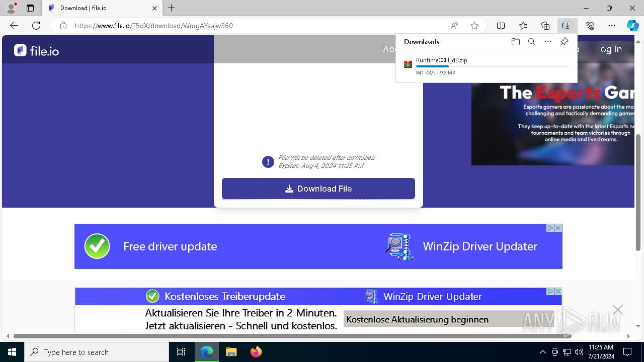Screen dimensions: 644x362
Task: Launch Firefox from taskbar
Action: pyautogui.click(x=256, y=352)
